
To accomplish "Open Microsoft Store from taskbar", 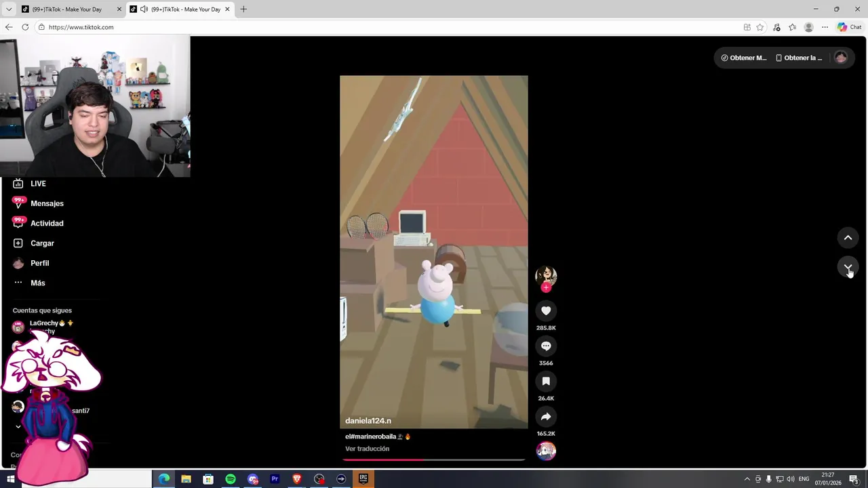I will (208, 479).
